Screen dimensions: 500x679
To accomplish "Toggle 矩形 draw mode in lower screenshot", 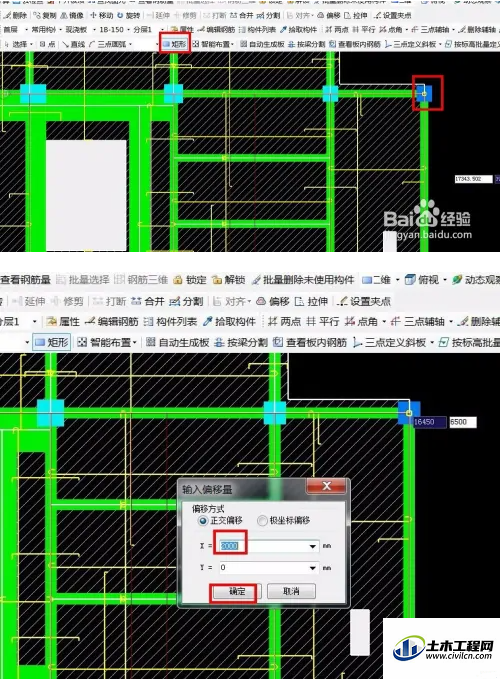I will tap(52, 343).
